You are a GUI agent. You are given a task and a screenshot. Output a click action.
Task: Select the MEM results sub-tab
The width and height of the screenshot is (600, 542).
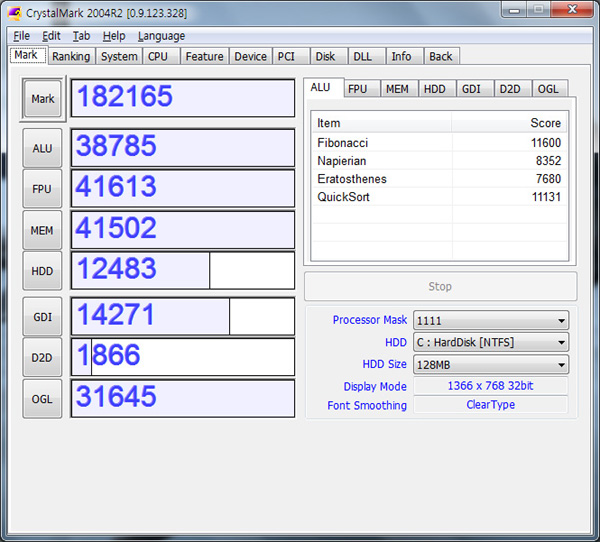coord(399,89)
